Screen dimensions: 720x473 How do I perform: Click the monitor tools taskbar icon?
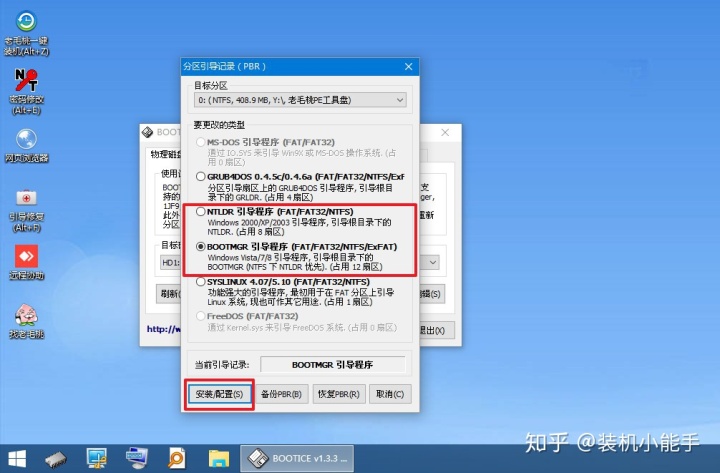pyautogui.click(x=96, y=458)
